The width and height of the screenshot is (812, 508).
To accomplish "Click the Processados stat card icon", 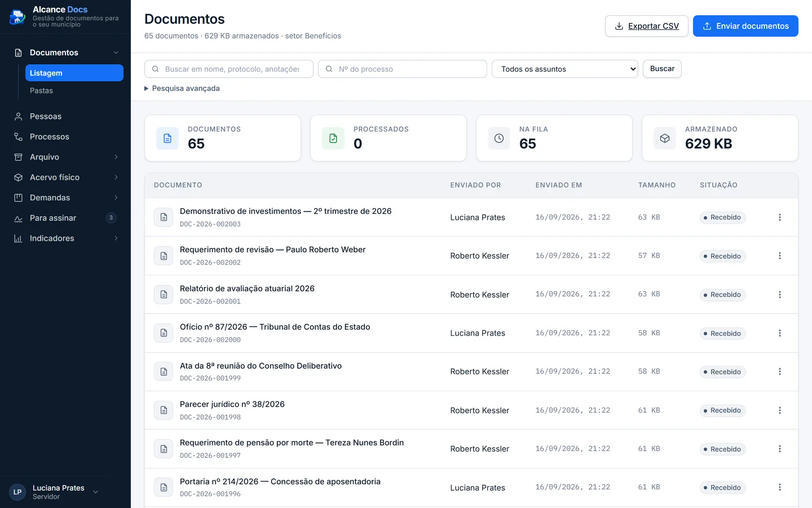I will click(333, 138).
